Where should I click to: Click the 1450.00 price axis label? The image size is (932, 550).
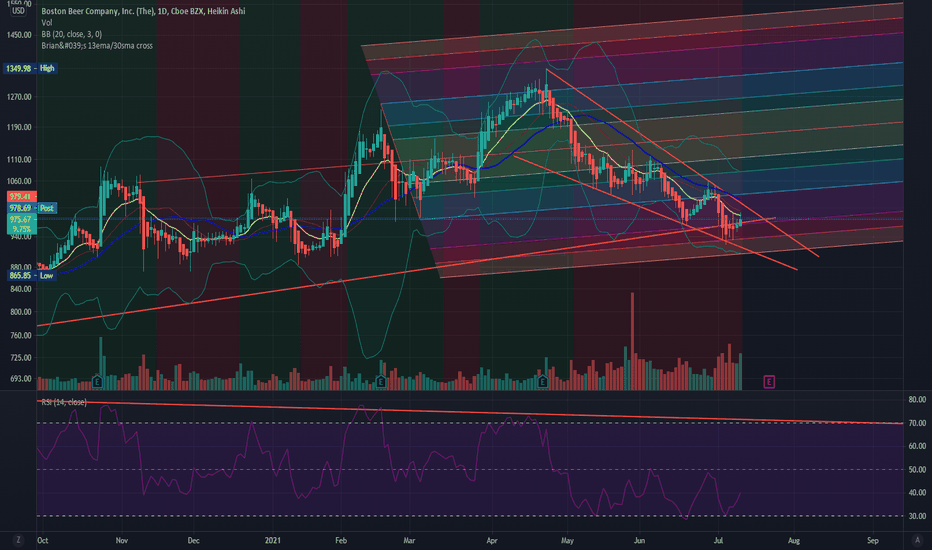(20, 35)
